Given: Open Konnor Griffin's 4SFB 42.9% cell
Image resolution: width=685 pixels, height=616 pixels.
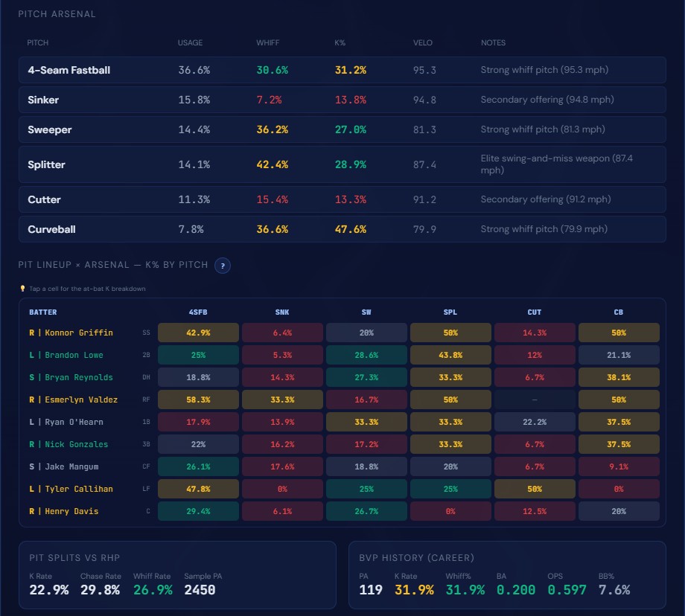Looking at the screenshot, I should coord(198,333).
